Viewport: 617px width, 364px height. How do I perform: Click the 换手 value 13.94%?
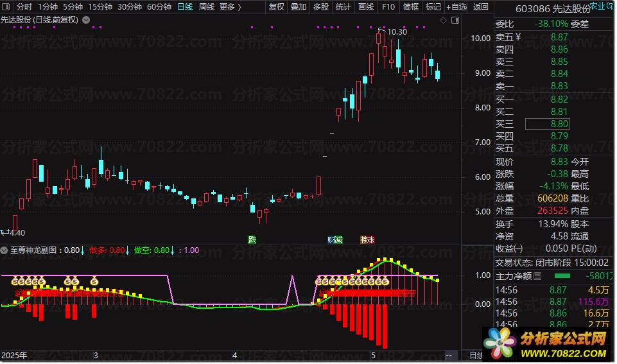[553, 224]
